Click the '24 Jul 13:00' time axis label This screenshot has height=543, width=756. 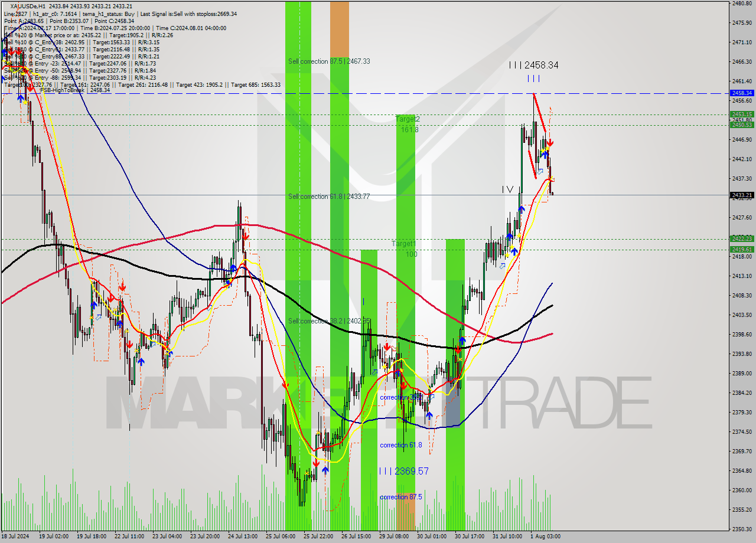(x=243, y=537)
